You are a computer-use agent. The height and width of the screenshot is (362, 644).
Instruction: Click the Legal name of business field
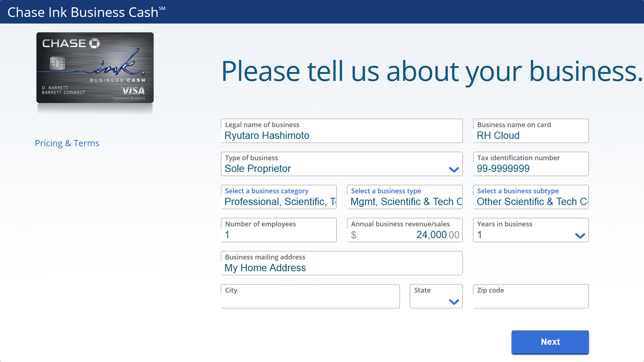click(x=341, y=131)
